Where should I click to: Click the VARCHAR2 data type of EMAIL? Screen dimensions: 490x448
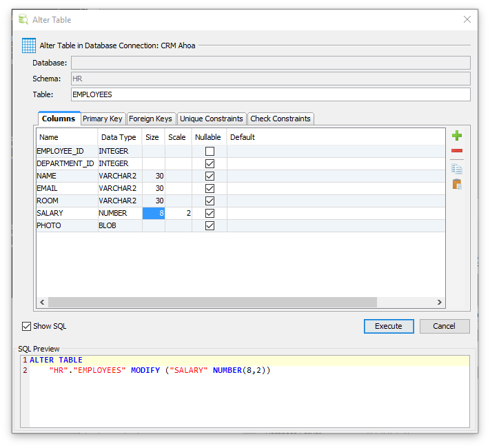coord(120,189)
